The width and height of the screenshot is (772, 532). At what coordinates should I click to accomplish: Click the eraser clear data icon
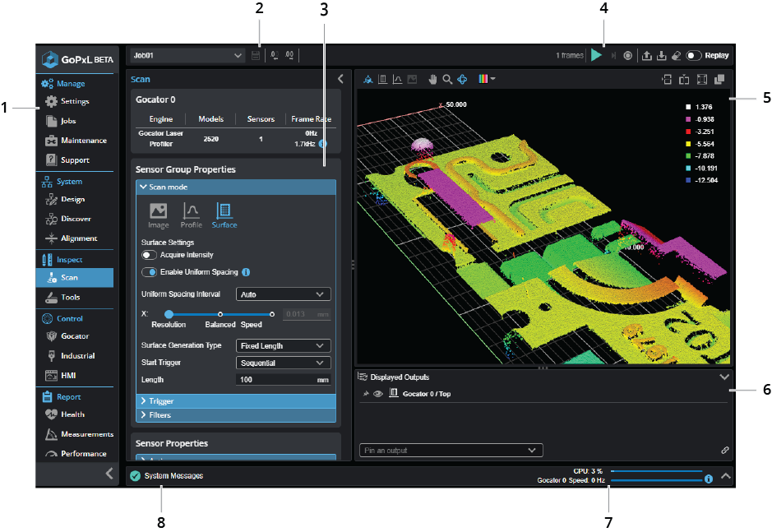coord(675,56)
